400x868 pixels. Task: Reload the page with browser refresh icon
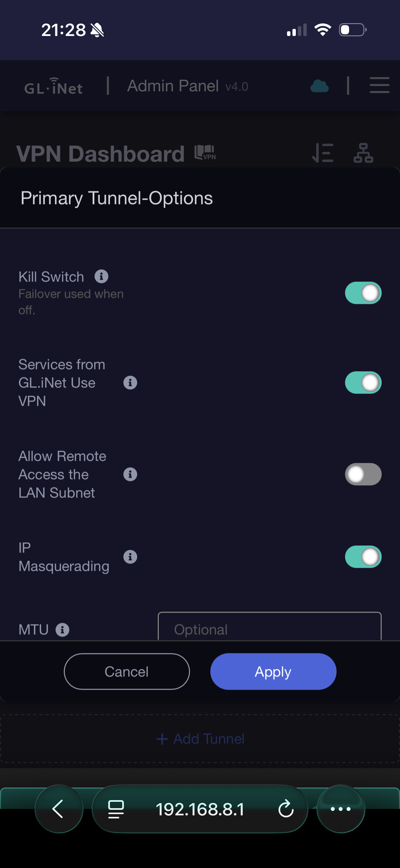pyautogui.click(x=286, y=809)
